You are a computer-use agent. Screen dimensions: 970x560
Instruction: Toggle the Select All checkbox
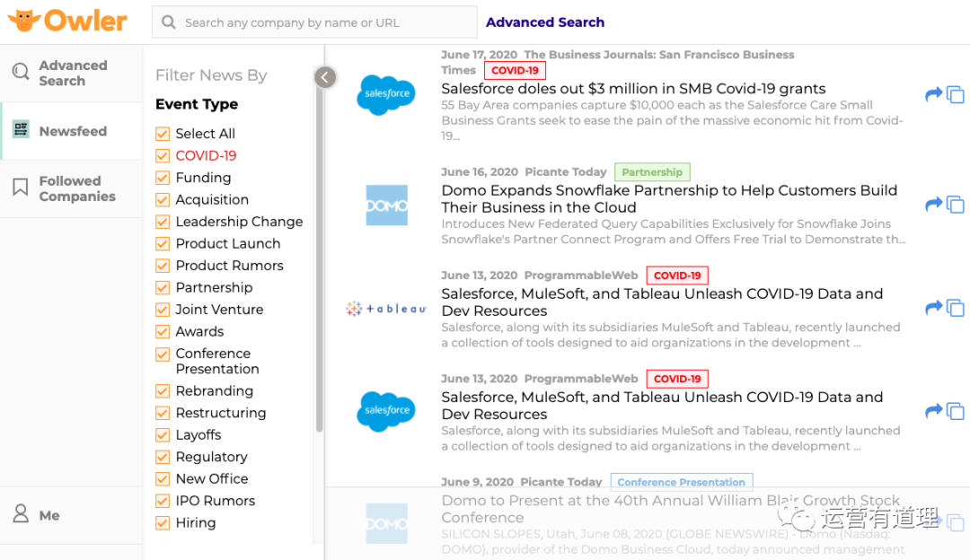pos(163,134)
